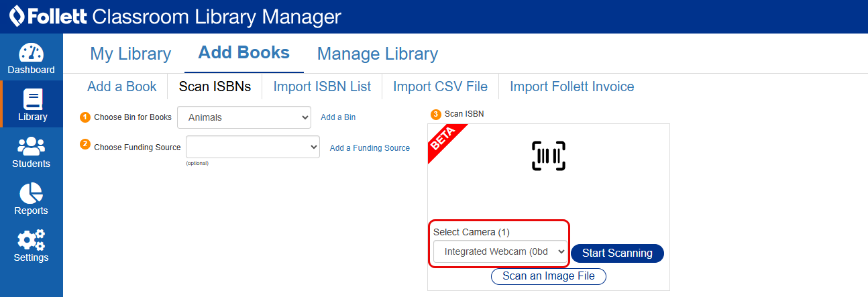Click the Scan an Image File button

coord(548,276)
